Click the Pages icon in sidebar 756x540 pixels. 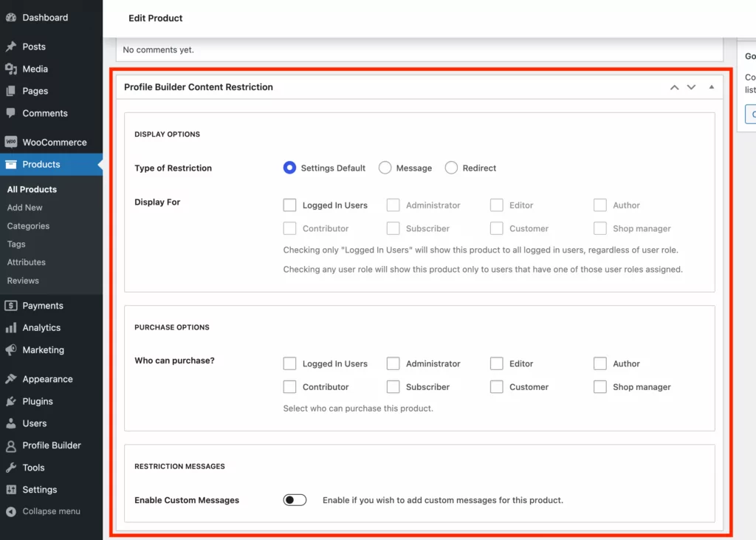click(x=11, y=91)
